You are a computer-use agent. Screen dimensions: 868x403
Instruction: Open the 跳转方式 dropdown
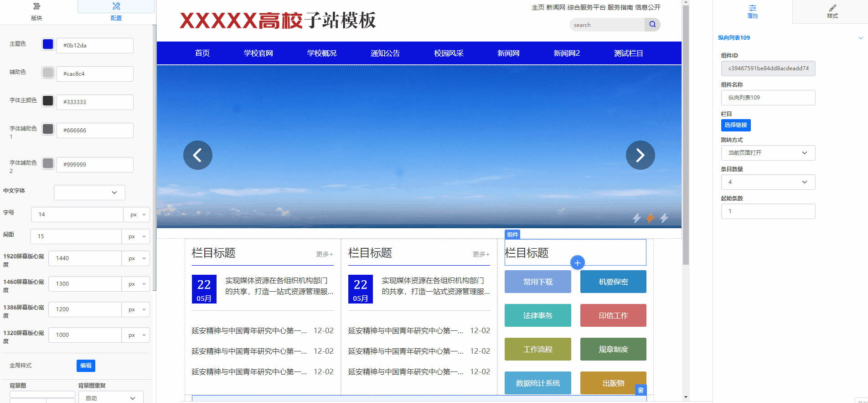point(768,153)
